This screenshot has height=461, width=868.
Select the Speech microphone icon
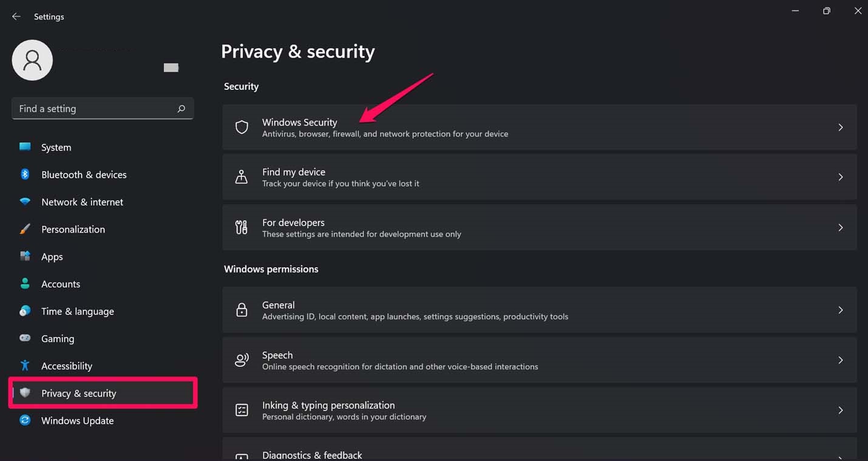click(242, 360)
